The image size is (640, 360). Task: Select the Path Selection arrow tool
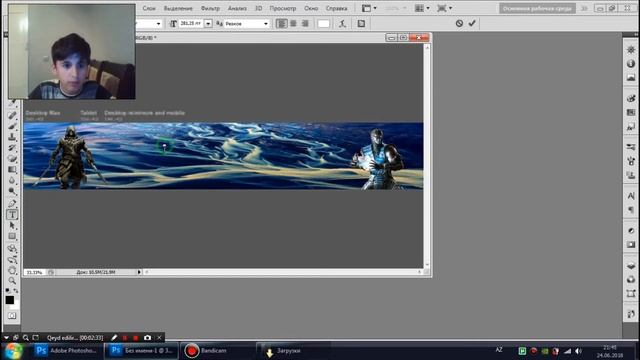(12, 225)
